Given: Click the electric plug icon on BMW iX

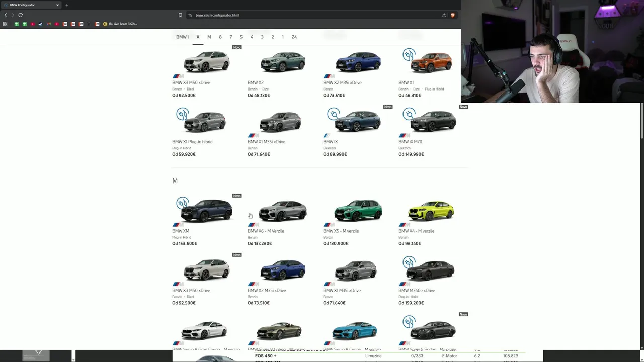Looking at the screenshot, I should [x=333, y=114].
